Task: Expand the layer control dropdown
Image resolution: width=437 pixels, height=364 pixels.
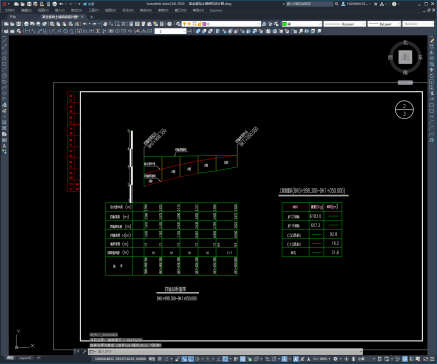Action: 259,24
